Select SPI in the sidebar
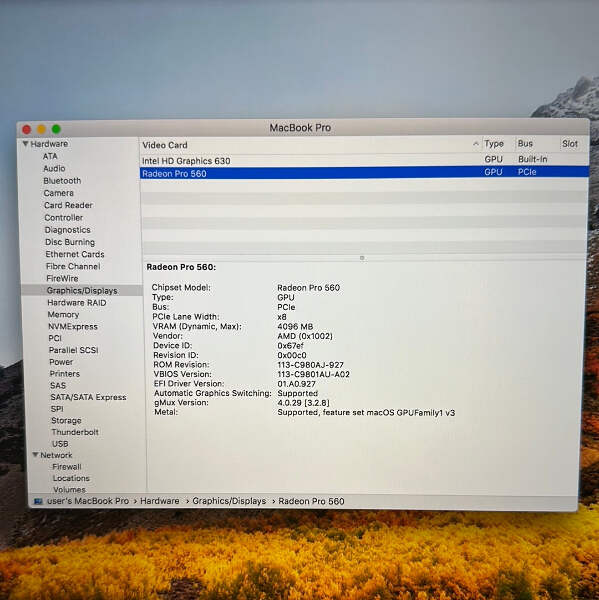This screenshot has height=600, width=599. (x=57, y=409)
